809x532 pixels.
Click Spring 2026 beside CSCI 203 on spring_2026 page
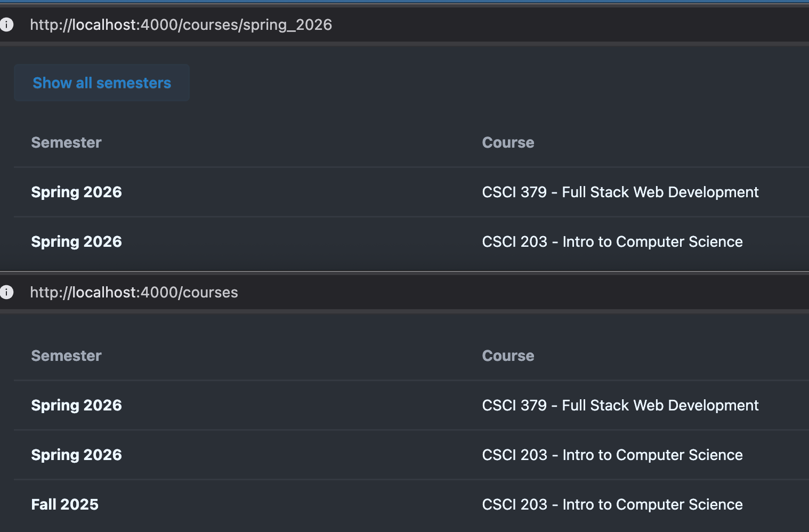76,241
